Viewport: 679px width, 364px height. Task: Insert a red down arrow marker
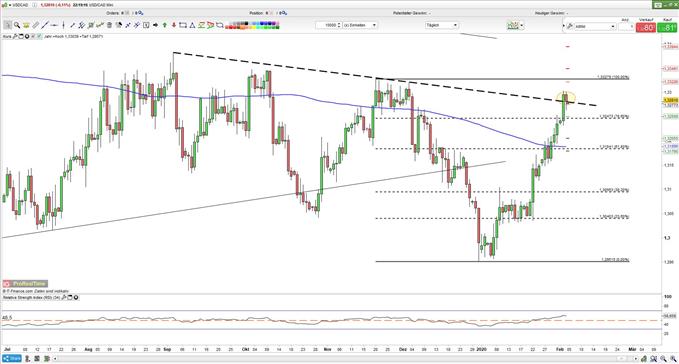click(x=174, y=25)
